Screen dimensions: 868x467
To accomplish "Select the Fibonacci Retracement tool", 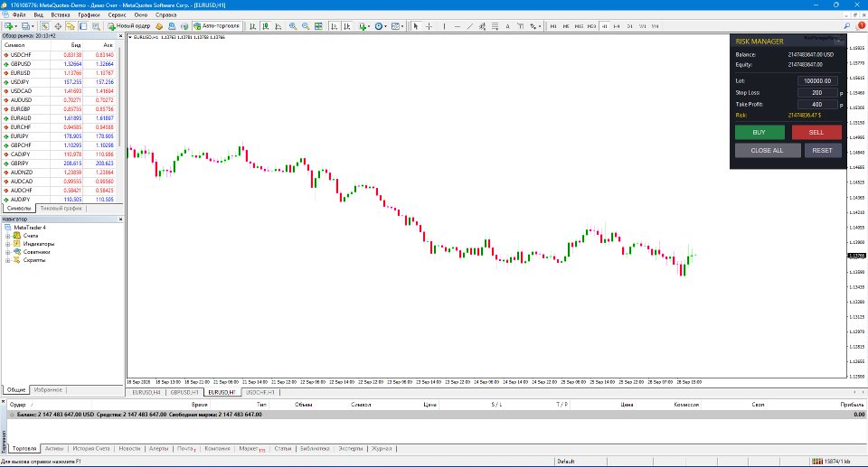I will click(495, 26).
